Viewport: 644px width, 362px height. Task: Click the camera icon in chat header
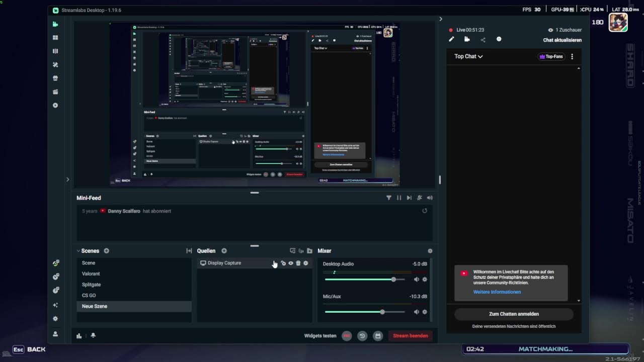point(467,39)
